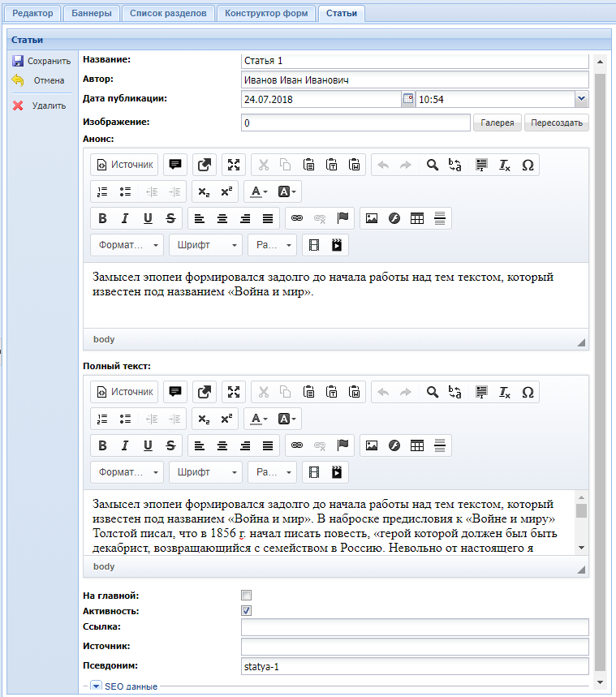Click speech-bubble icon in Анонс toolbar
Image resolution: width=616 pixels, height=697 pixels.
[x=175, y=165]
